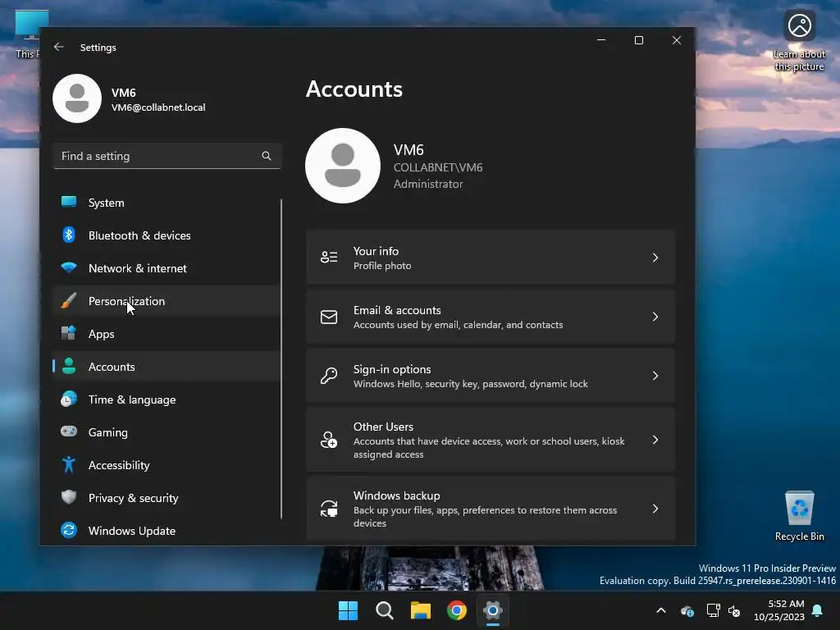Click the network display tray icon
Image resolution: width=840 pixels, height=630 pixels.
pos(713,610)
